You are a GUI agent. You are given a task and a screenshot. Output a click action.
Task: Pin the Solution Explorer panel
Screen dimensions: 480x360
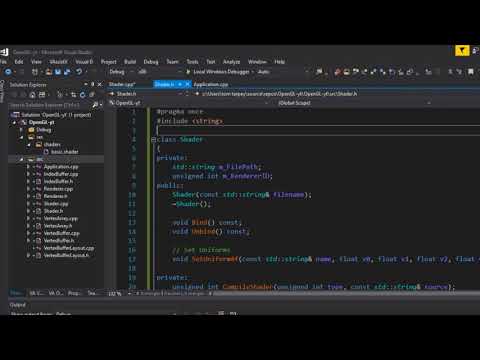point(93,85)
